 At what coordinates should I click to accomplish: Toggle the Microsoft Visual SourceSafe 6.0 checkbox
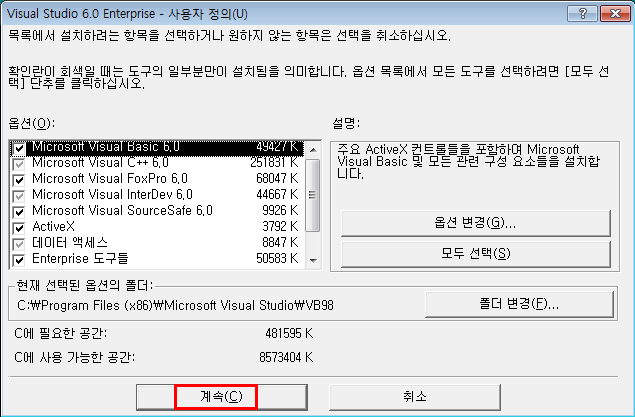[19, 212]
